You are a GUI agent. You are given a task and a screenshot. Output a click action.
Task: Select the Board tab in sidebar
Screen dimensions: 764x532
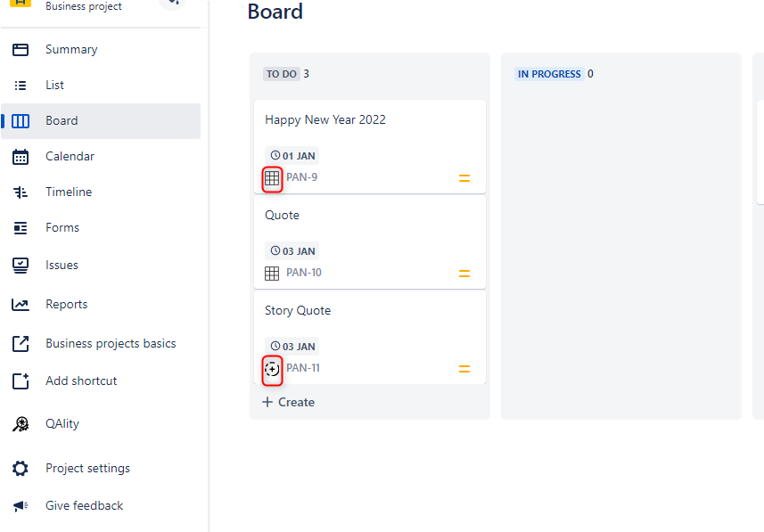pyautogui.click(x=101, y=121)
